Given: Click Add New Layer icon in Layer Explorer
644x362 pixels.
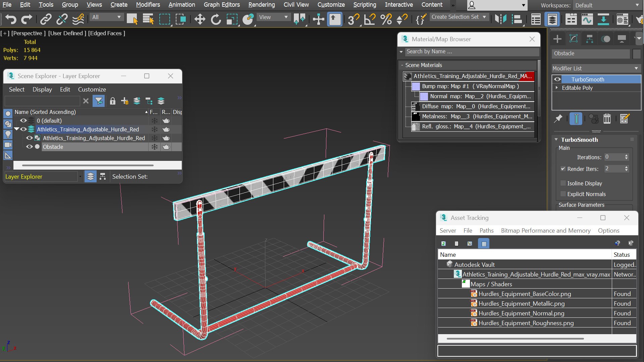Looking at the screenshot, I should [125, 101].
